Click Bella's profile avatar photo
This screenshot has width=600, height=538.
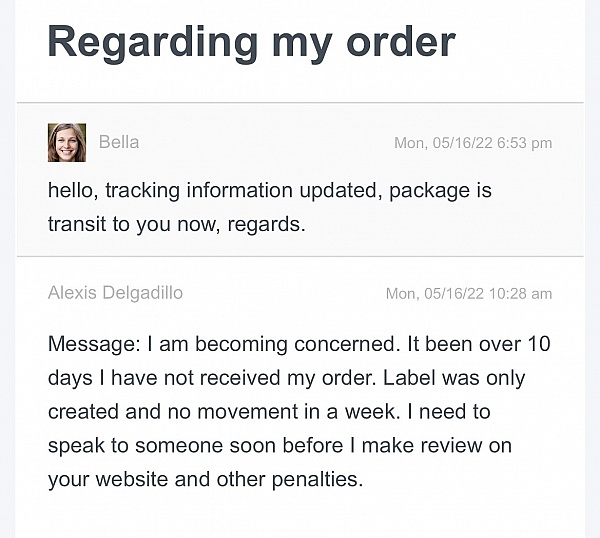click(67, 142)
